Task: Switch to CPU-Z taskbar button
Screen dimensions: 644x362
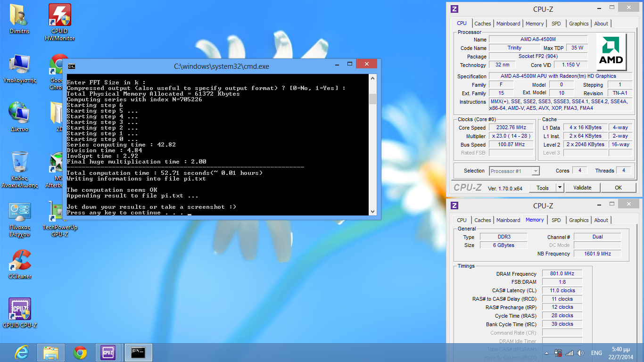Action: pos(108,352)
